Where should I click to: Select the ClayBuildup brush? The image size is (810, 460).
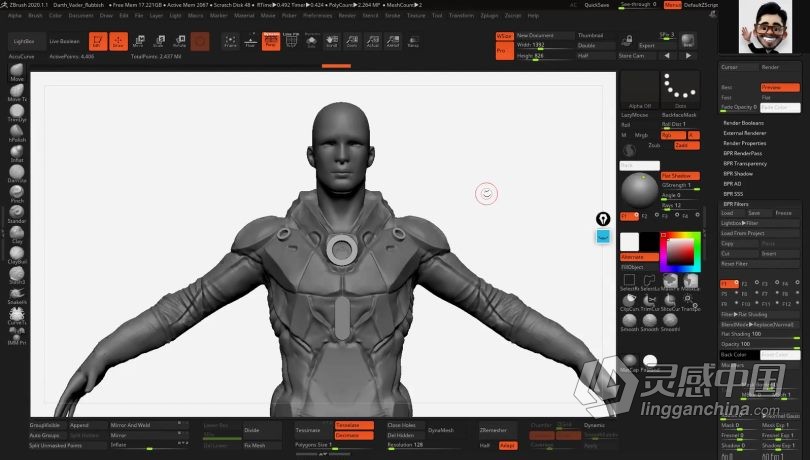(x=17, y=254)
